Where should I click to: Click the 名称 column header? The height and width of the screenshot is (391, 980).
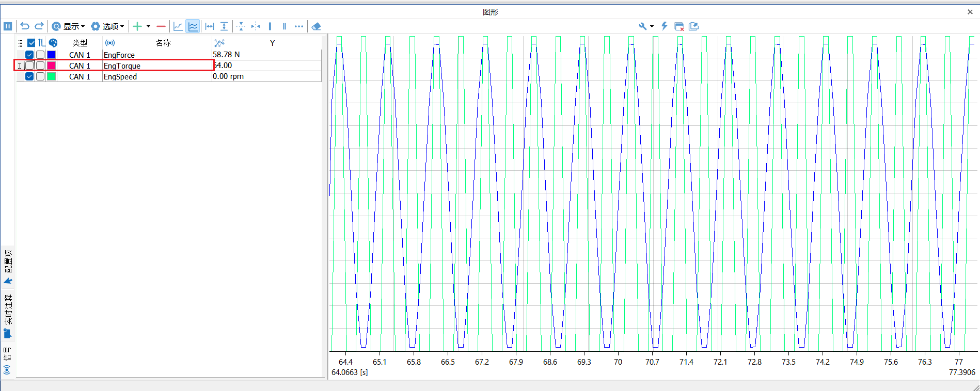163,43
